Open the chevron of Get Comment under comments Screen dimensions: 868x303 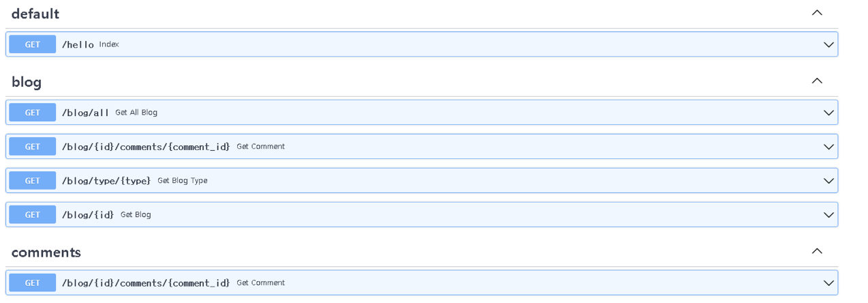(x=828, y=284)
